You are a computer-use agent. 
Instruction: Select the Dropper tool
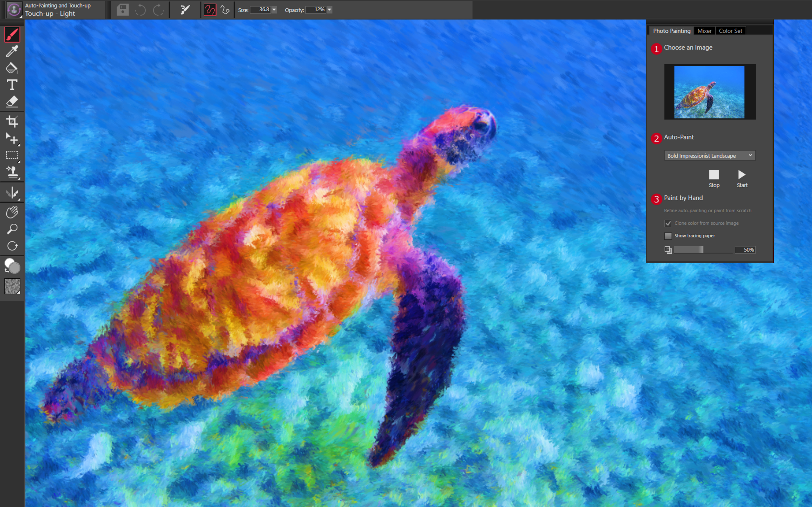click(12, 51)
